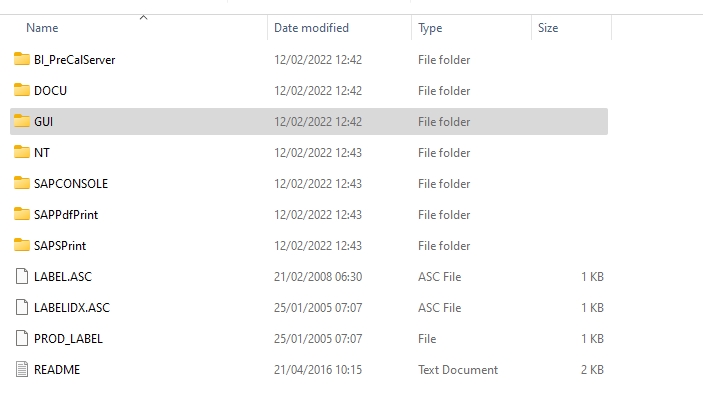703x404 pixels.
Task: Select the LABELIDX.ASC file icon
Action: click(x=22, y=307)
